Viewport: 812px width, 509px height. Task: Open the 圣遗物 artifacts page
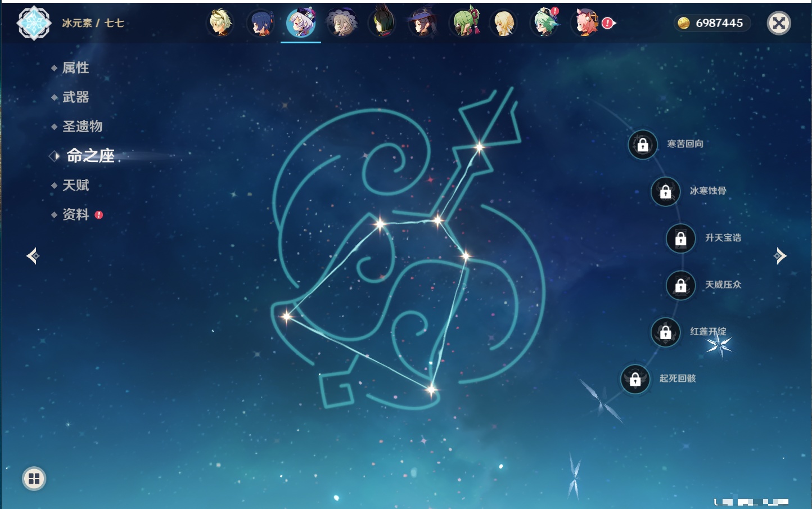pyautogui.click(x=82, y=127)
